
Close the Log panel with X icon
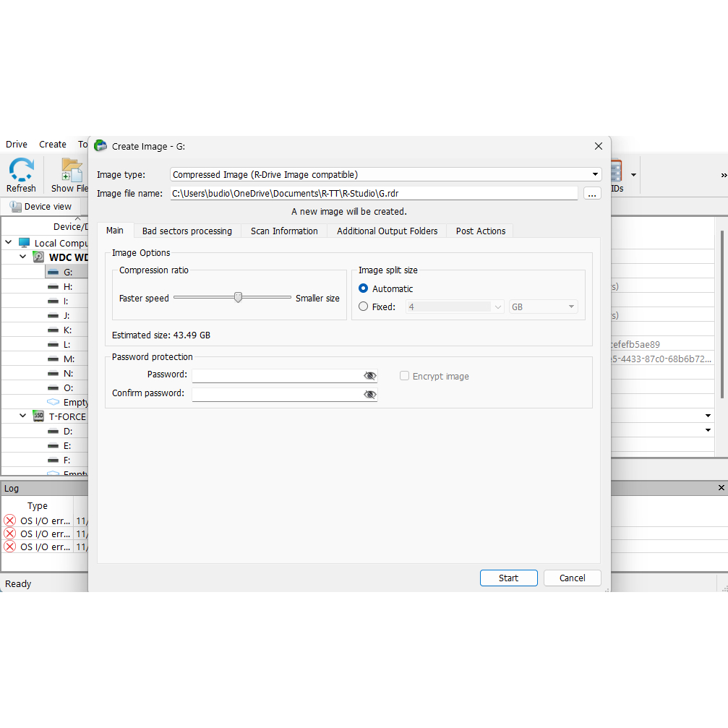coord(721,487)
